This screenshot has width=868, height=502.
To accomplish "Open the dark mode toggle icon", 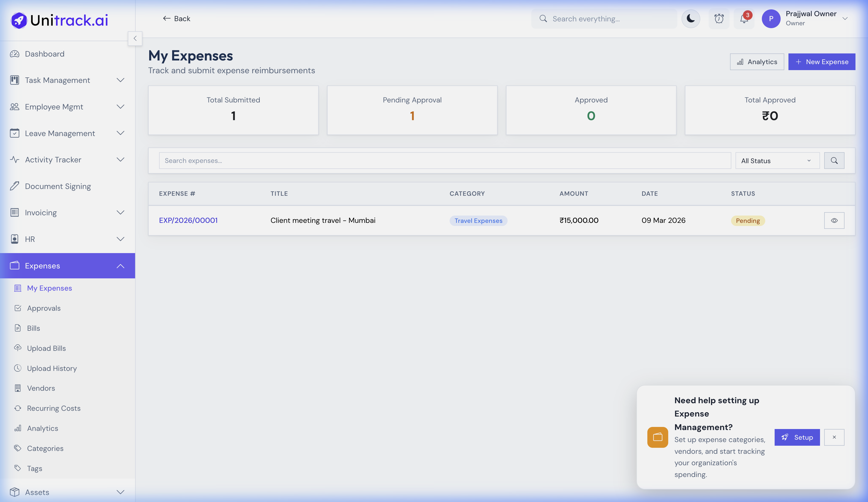I will tap(691, 19).
